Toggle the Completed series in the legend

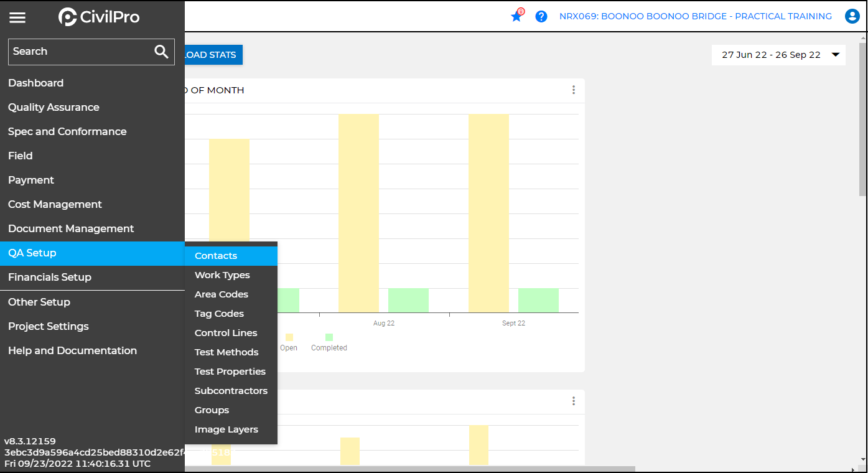pyautogui.click(x=329, y=342)
